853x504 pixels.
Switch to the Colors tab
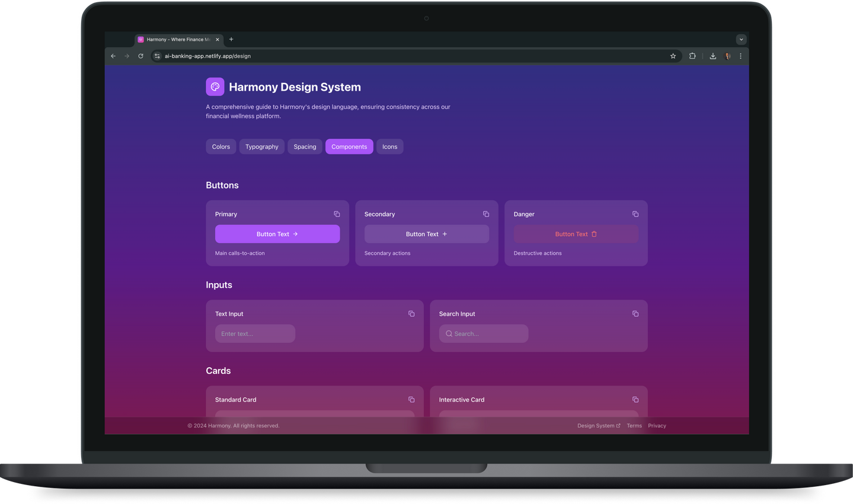[221, 147]
